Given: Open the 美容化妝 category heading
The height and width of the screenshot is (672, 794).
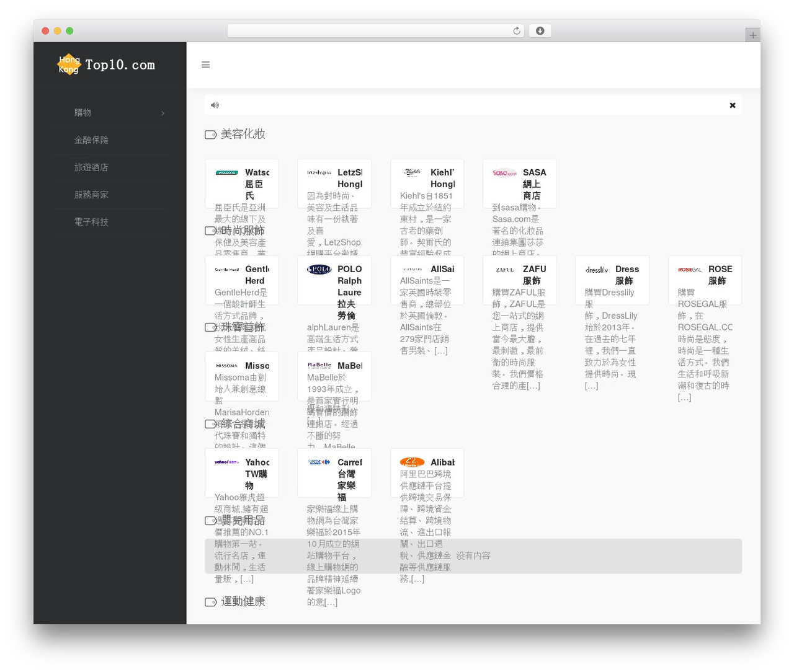Looking at the screenshot, I should 243,134.
